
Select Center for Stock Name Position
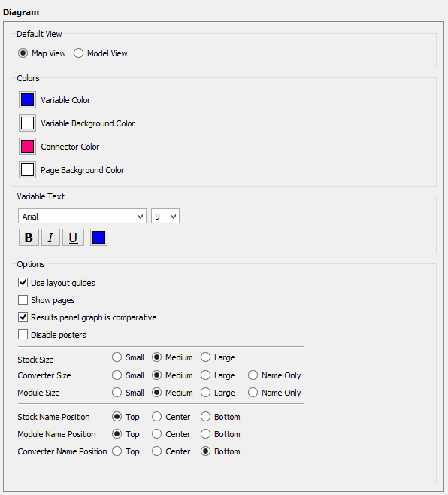click(x=156, y=417)
